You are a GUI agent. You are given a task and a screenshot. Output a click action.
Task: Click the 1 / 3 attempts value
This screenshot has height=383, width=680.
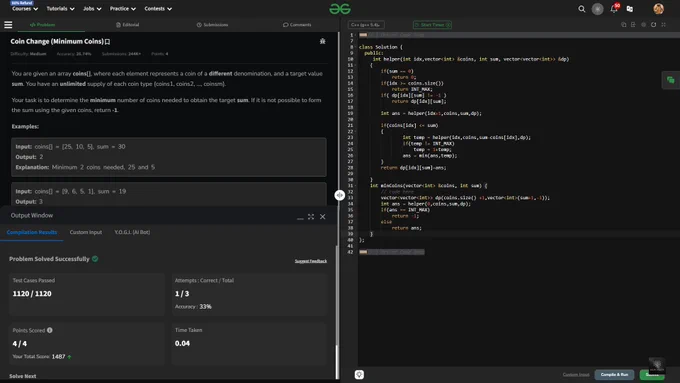[x=182, y=294]
